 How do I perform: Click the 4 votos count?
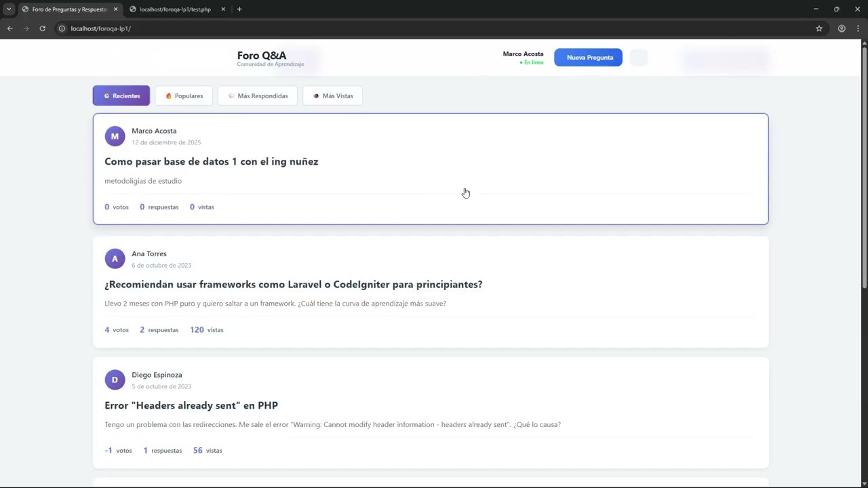click(x=117, y=329)
